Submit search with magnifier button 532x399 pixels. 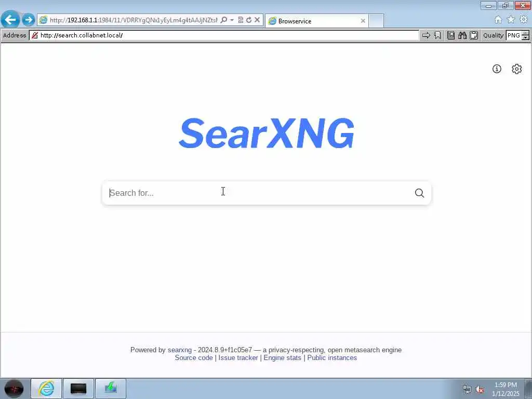coord(419,193)
